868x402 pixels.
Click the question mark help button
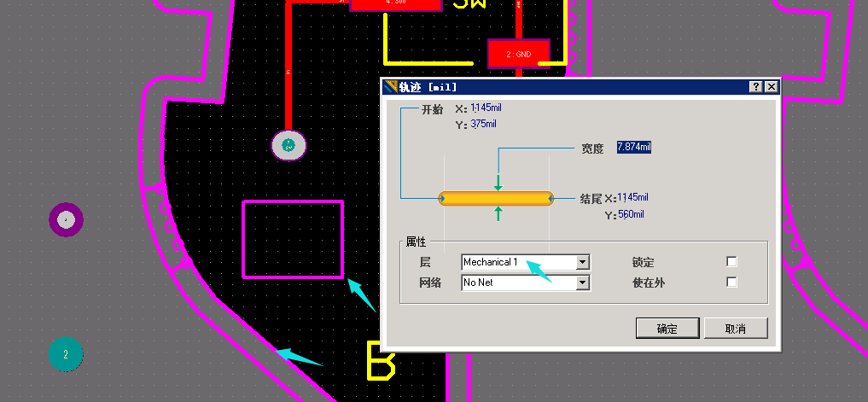(x=755, y=87)
